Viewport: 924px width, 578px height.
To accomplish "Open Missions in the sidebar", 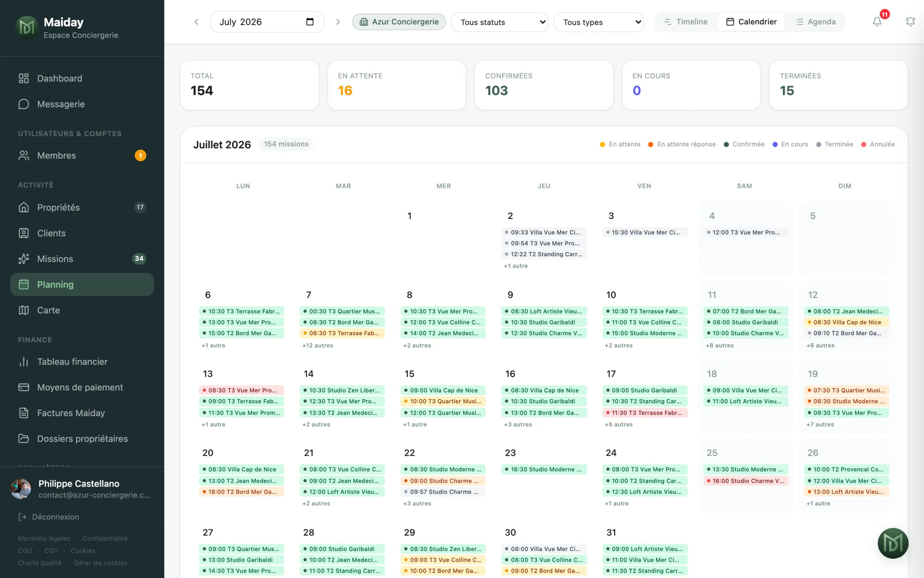I will pyautogui.click(x=82, y=259).
